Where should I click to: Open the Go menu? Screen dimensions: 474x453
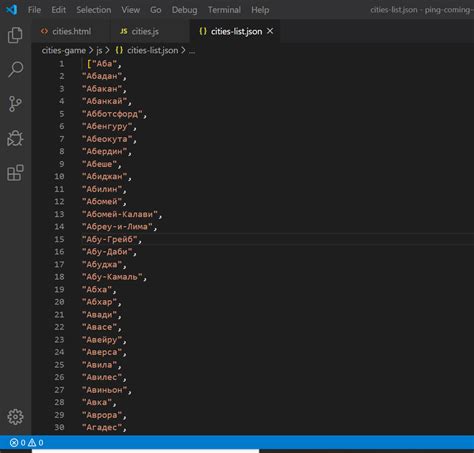click(155, 10)
